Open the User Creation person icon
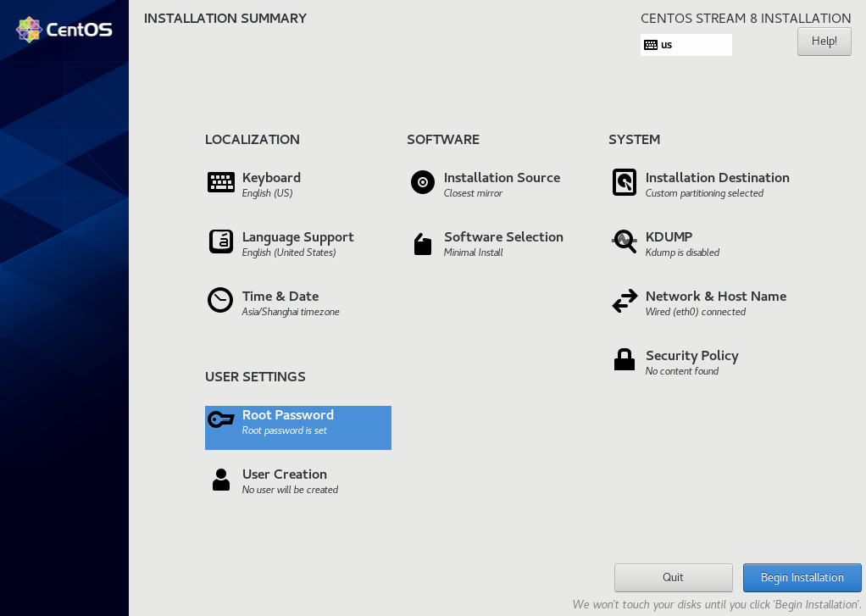Viewport: 866px width, 616px height. 221,480
